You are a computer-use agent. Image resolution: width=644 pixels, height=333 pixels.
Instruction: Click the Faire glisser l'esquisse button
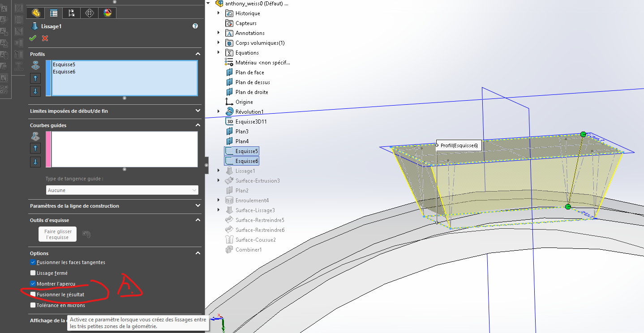coord(57,234)
